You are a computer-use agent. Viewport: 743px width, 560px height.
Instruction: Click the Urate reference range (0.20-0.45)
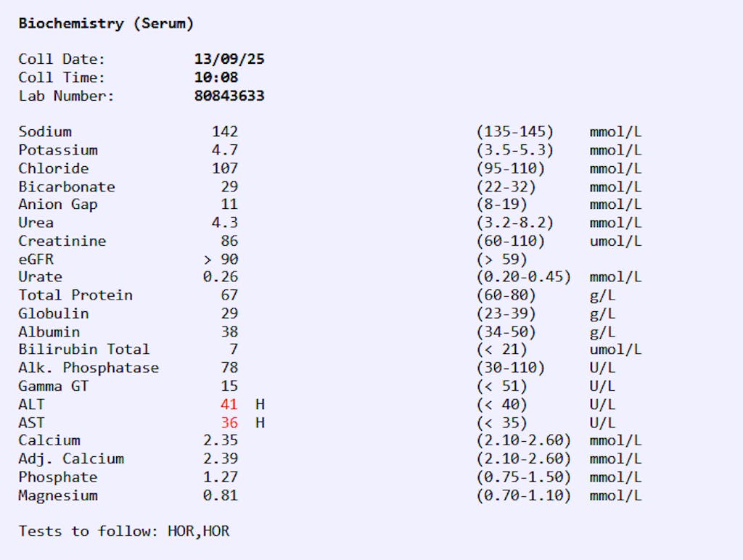(524, 277)
